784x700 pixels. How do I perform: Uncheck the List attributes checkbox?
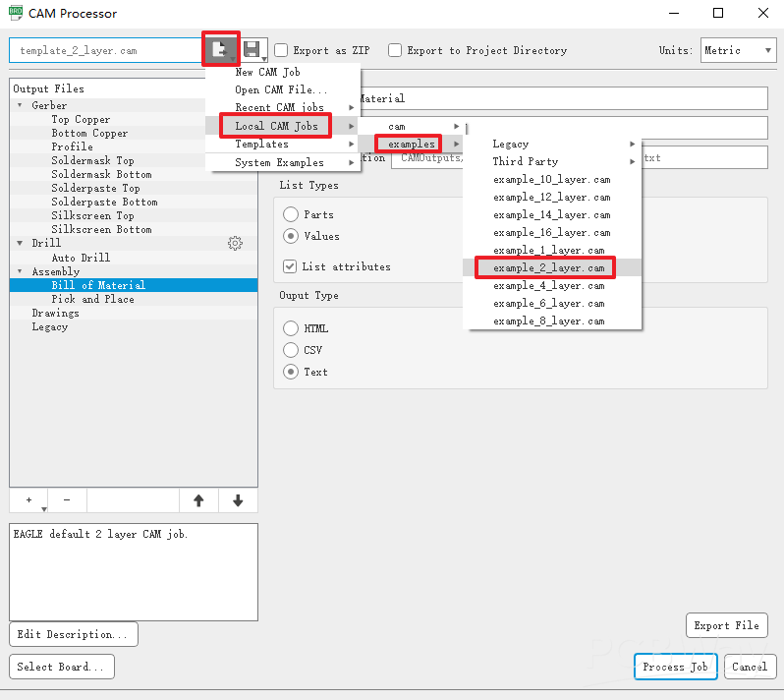290,266
